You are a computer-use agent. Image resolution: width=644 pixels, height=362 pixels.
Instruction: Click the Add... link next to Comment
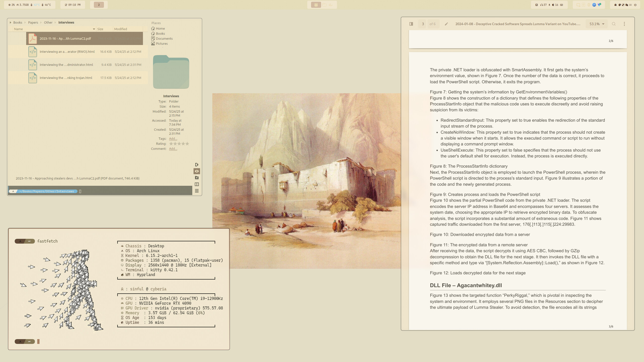(x=173, y=149)
